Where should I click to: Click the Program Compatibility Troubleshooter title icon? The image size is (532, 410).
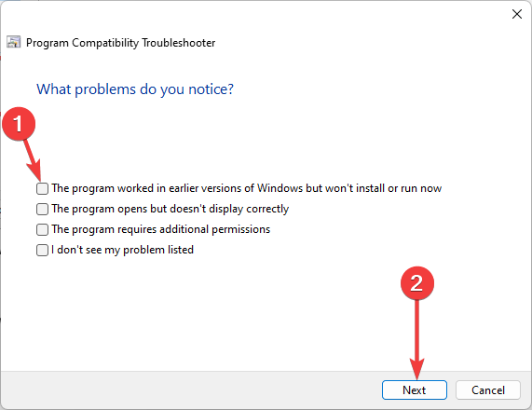[14, 42]
